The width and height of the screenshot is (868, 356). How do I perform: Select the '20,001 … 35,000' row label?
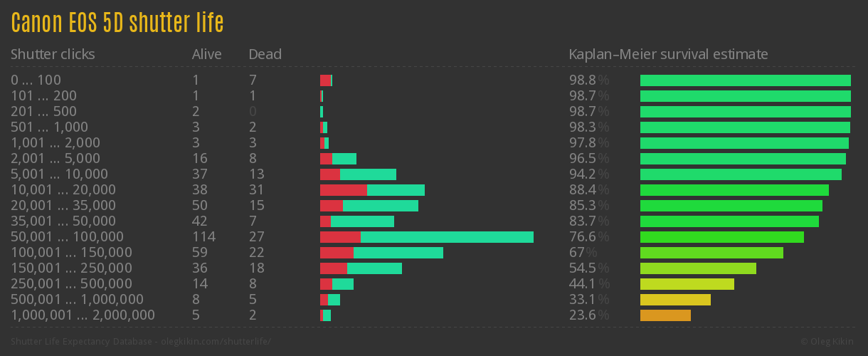click(63, 206)
